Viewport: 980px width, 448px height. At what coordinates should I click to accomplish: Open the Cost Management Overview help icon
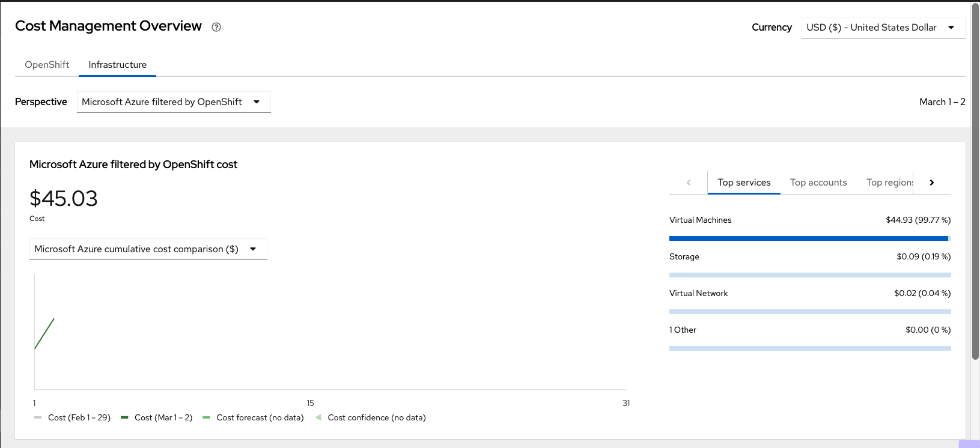[216, 27]
